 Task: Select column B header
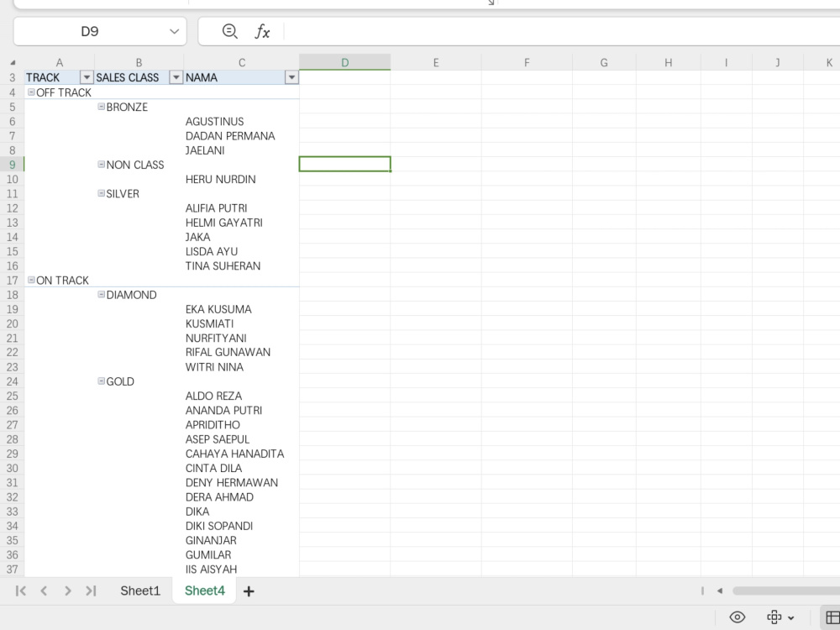click(139, 63)
